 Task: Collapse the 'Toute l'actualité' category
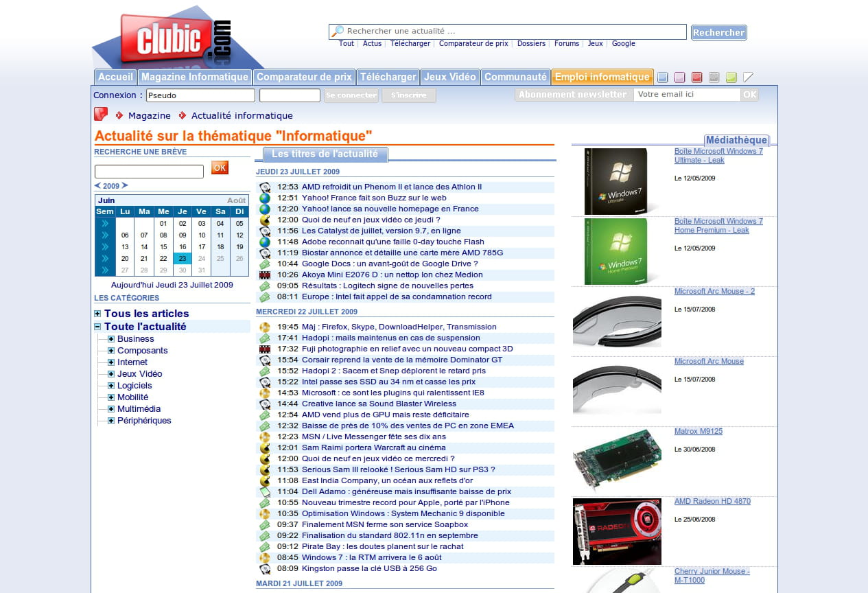(97, 327)
